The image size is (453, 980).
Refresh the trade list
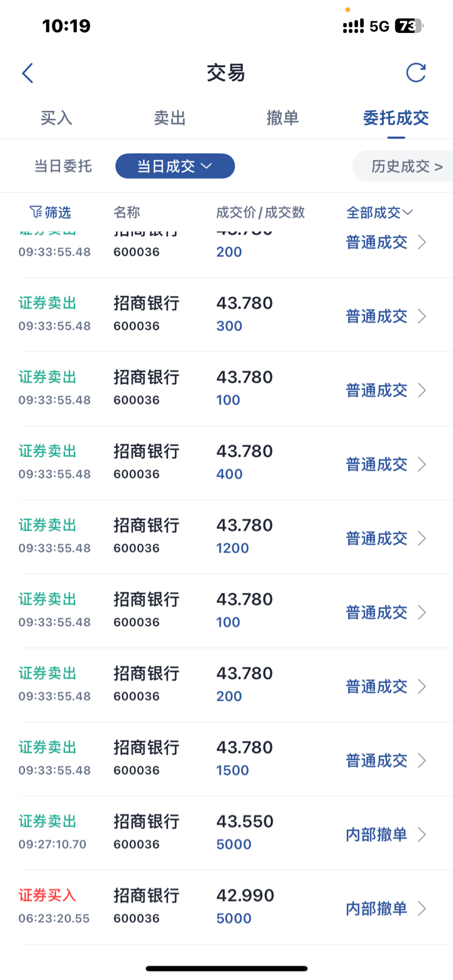point(416,73)
